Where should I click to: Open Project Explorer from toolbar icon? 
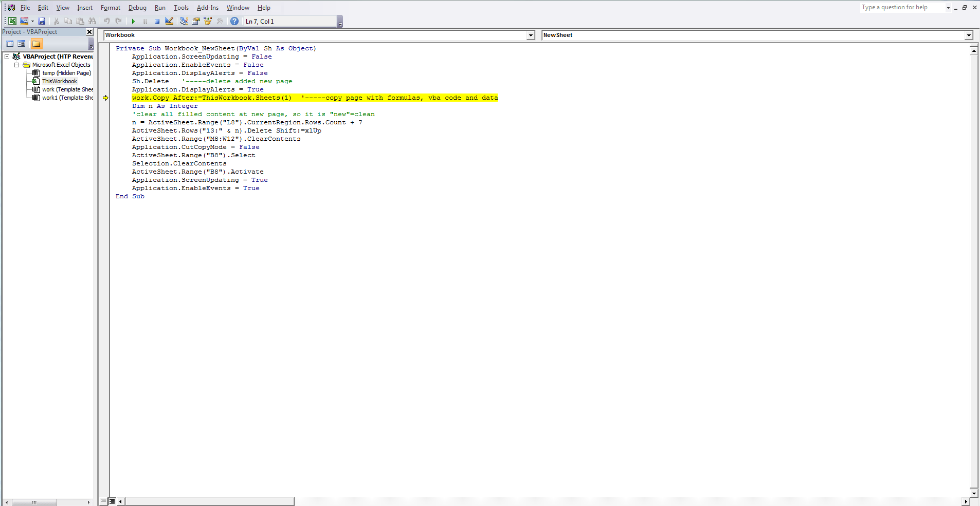184,21
